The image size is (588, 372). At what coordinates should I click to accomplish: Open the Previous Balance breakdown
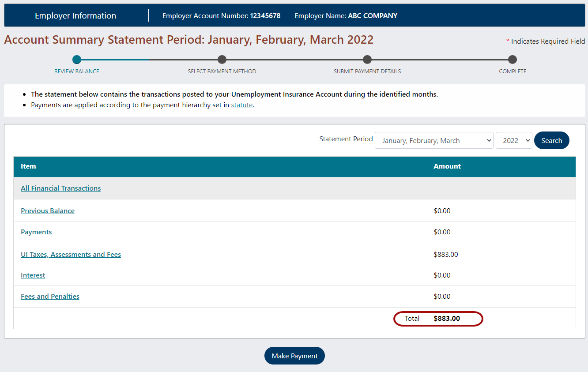[47, 210]
